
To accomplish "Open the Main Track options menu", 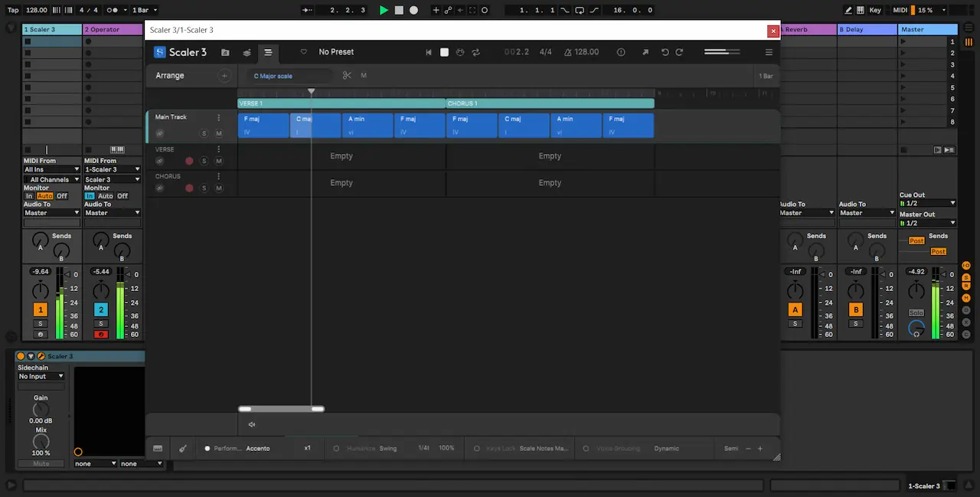I will [x=218, y=118].
